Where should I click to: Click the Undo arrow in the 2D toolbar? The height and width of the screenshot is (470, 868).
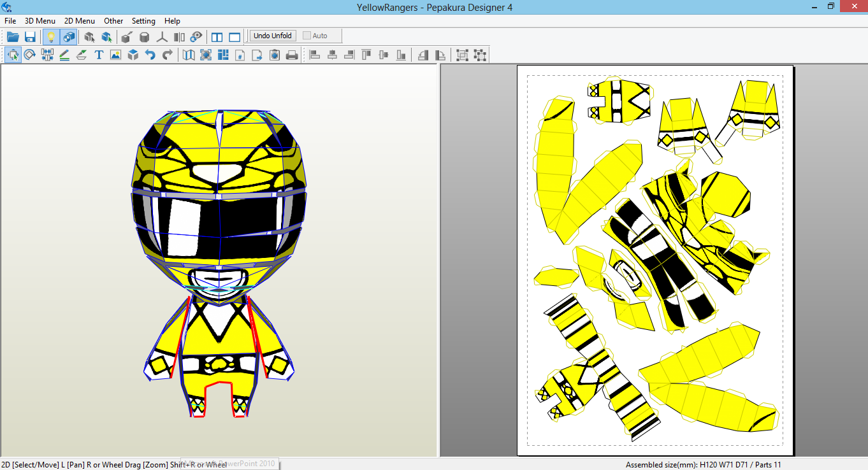[x=150, y=54]
